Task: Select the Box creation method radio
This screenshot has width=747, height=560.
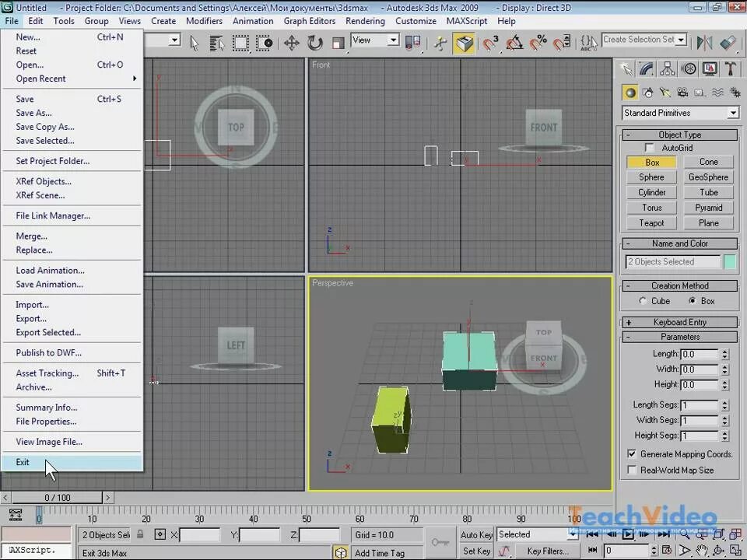Action: [x=693, y=301]
